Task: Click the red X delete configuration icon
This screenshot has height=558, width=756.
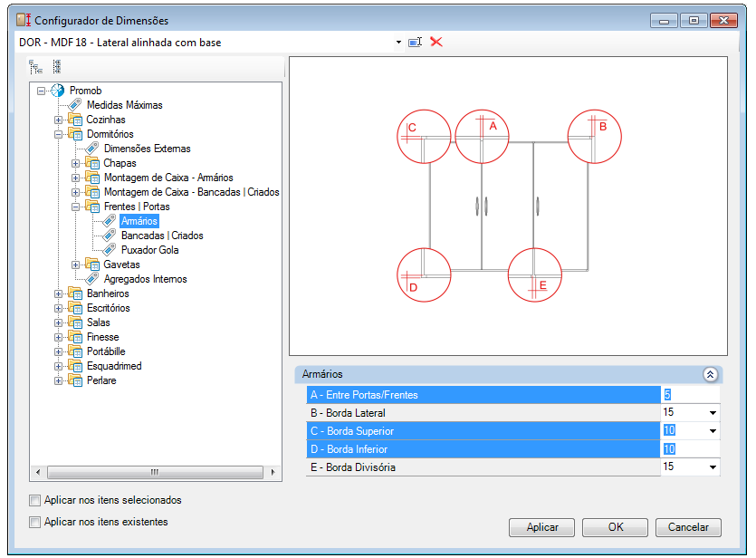Action: [x=436, y=42]
